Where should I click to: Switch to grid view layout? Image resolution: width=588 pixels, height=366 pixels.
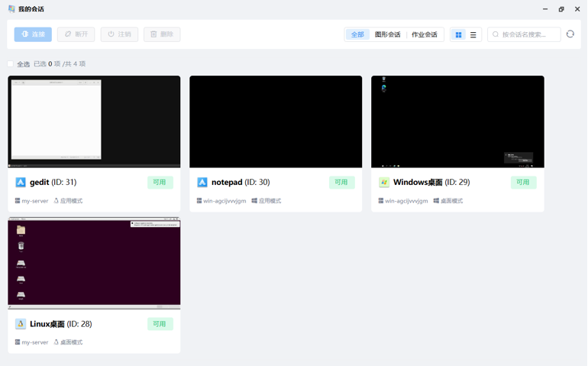458,34
